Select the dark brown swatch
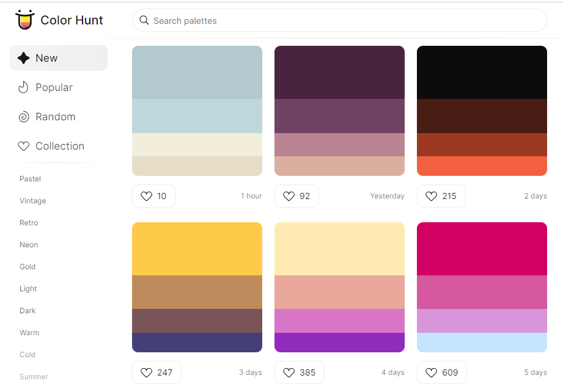This screenshot has width=563, height=392. click(x=482, y=116)
